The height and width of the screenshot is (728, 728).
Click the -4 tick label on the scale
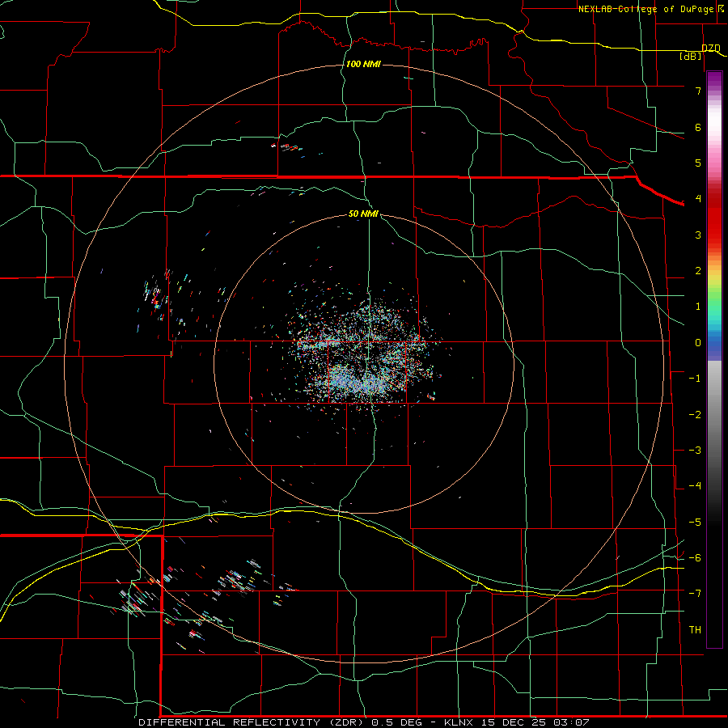[x=695, y=486]
